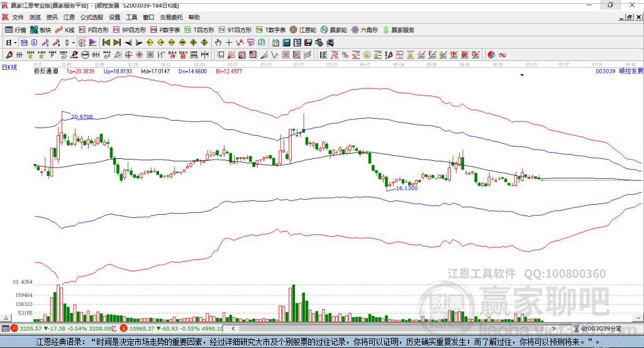The image size is (644, 348).
Task: Open 赢家服务 with dollar icon
Action: [x=398, y=30]
